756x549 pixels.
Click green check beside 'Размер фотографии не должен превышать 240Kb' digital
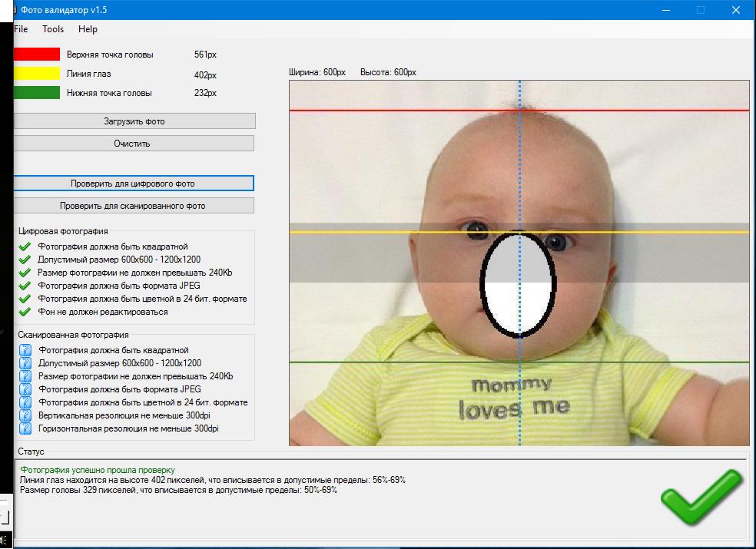pyautogui.click(x=25, y=273)
